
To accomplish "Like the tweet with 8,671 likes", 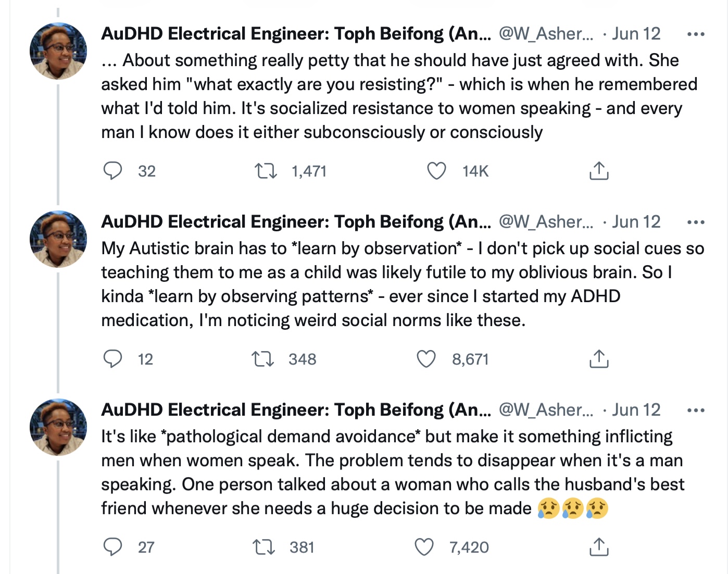I will pyautogui.click(x=426, y=359).
